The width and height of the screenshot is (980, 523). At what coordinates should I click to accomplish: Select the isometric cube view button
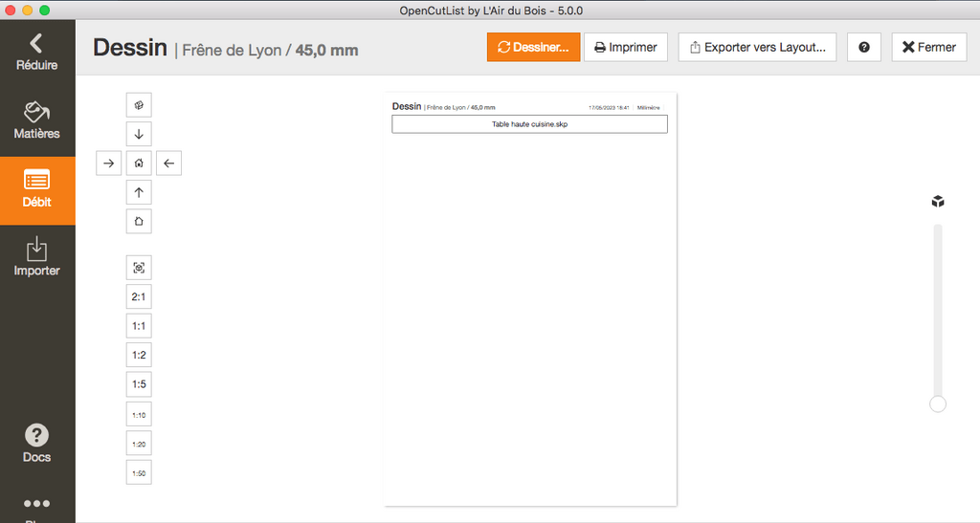tap(139, 105)
